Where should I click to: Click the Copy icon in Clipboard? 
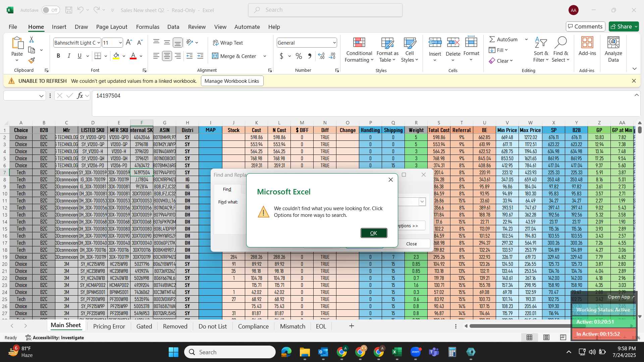(x=32, y=50)
